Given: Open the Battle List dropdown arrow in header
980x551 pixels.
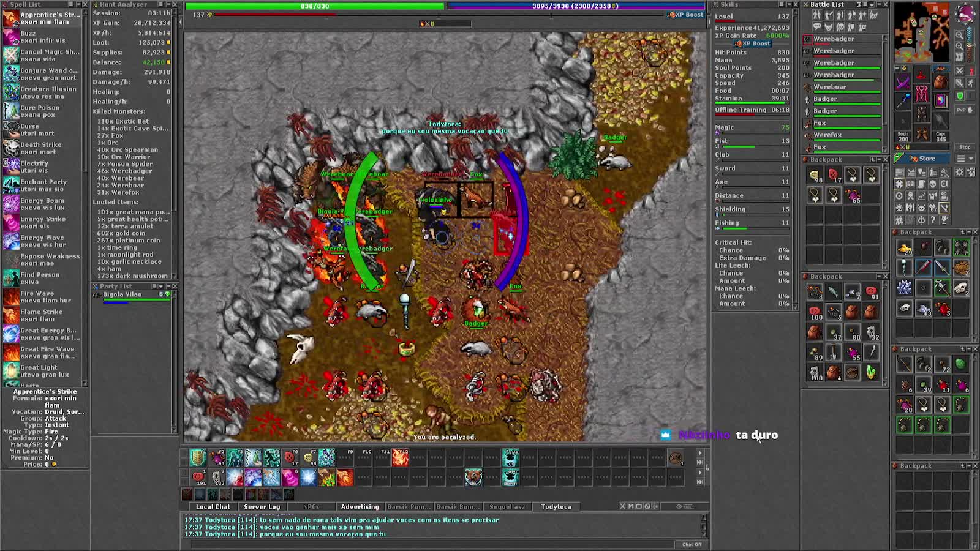Looking at the screenshot, I should click(x=872, y=4).
